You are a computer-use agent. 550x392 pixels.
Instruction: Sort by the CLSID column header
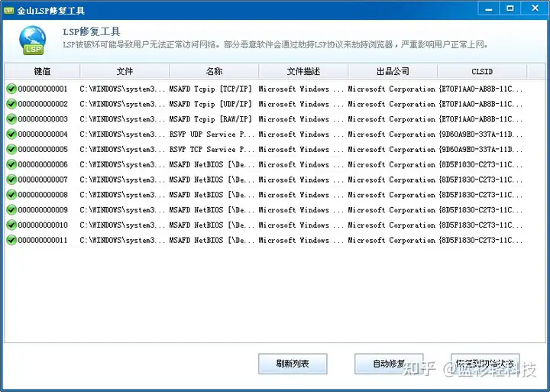482,71
